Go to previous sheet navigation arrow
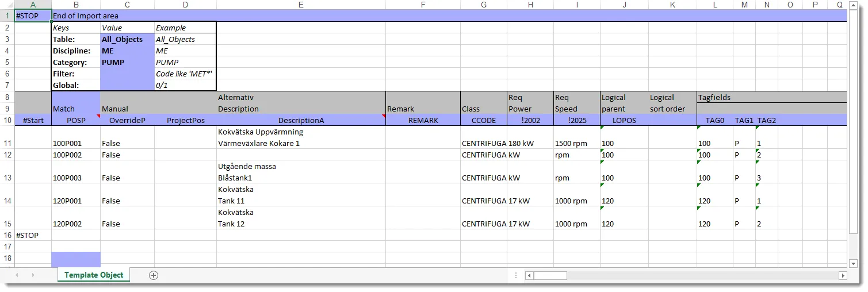This screenshot has height=292, width=868. point(17,275)
